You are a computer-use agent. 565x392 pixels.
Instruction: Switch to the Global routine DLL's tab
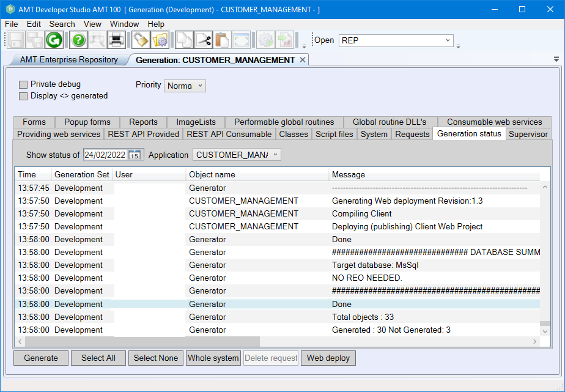click(x=390, y=122)
